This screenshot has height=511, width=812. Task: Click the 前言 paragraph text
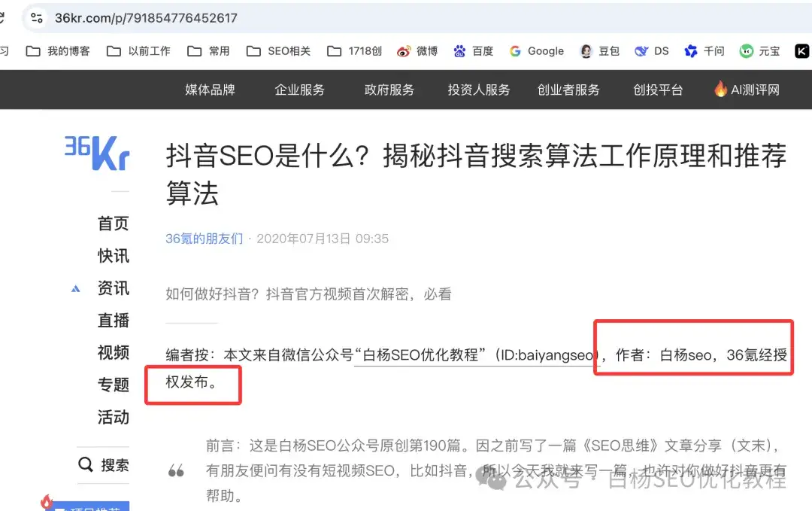[x=495, y=470]
